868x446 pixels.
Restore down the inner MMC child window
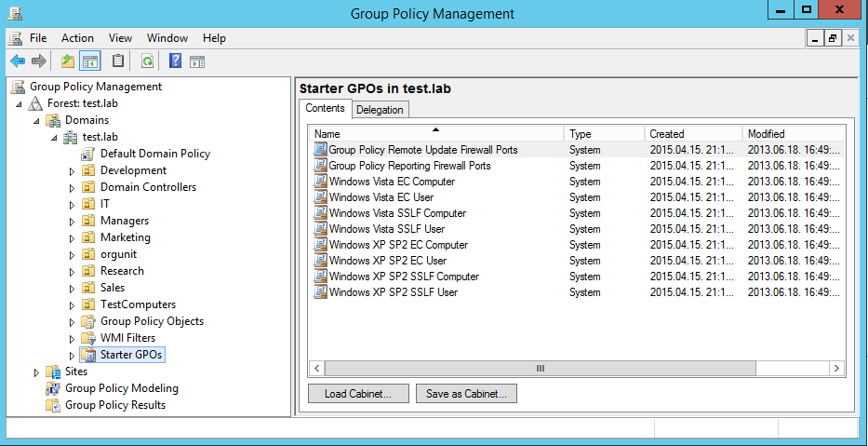pos(832,38)
